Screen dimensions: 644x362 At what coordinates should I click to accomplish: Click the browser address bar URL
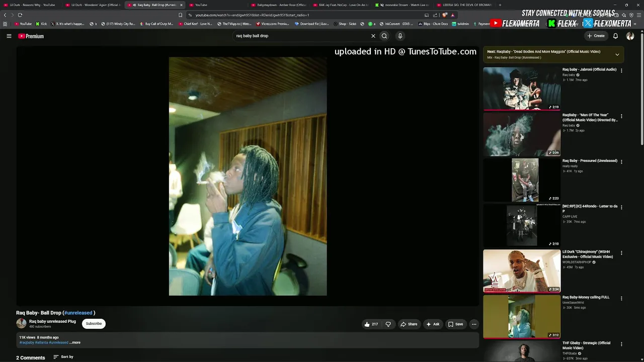(x=252, y=15)
